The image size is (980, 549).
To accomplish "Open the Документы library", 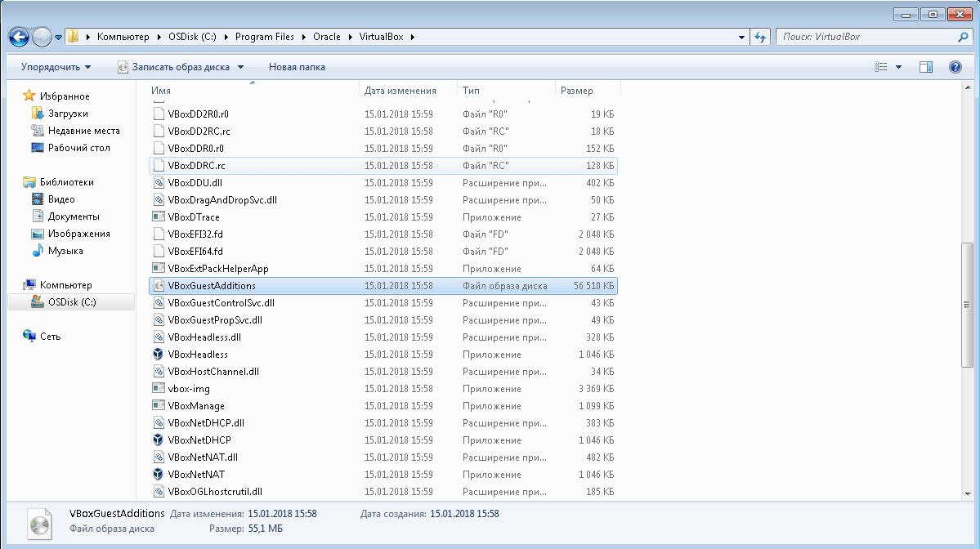I will pyautogui.click(x=74, y=216).
